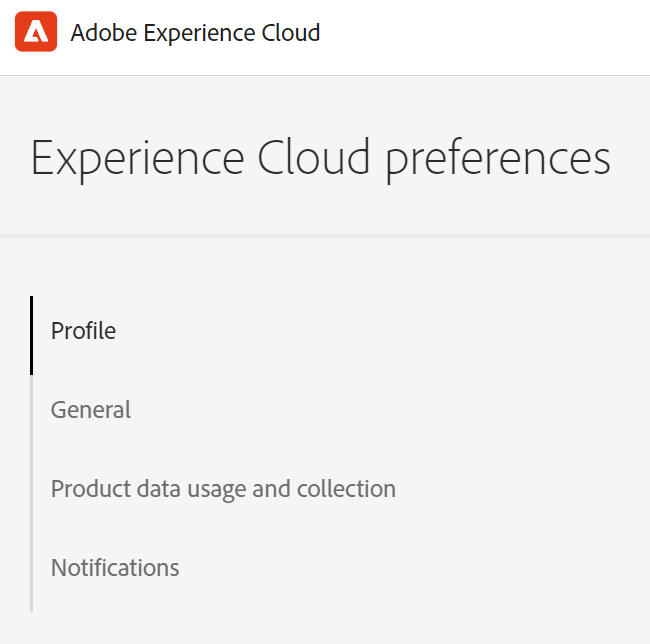Click the Experience Cloud preferences heading
Viewport: 650px width, 644px height.
click(x=320, y=159)
